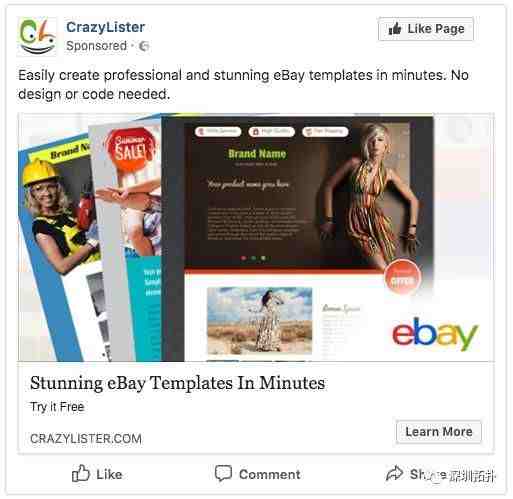
Task: Click the Like text under the ad
Action: [109, 474]
